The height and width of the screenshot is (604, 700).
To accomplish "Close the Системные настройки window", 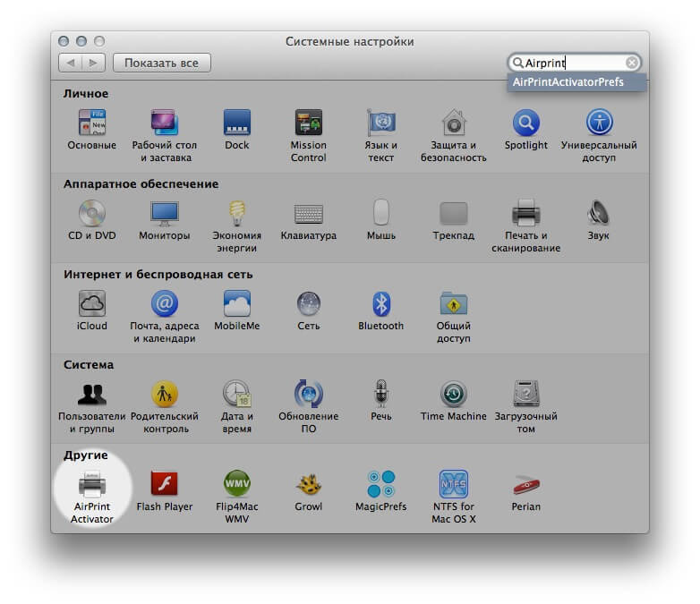I will 64,41.
